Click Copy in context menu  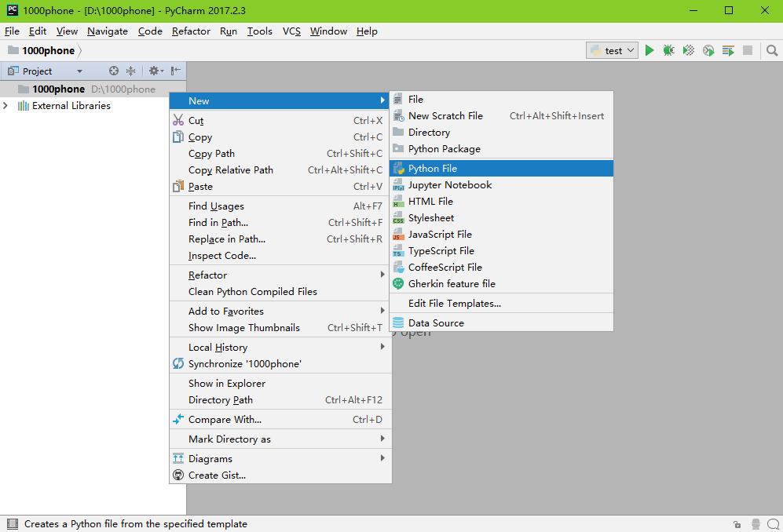280,137
